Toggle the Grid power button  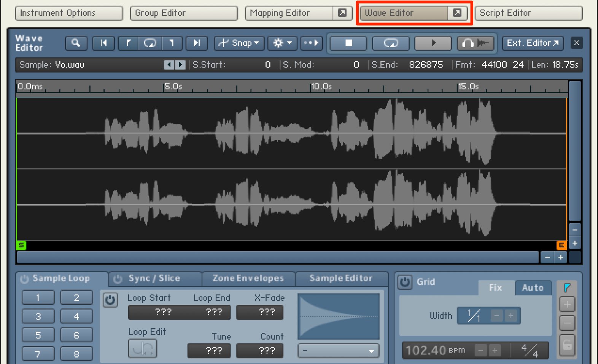pyautogui.click(x=405, y=282)
